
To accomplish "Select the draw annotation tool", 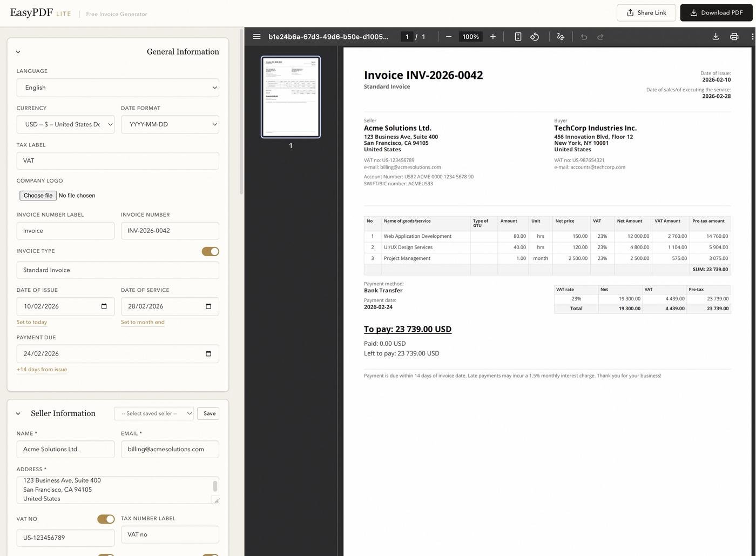I will pyautogui.click(x=561, y=37).
